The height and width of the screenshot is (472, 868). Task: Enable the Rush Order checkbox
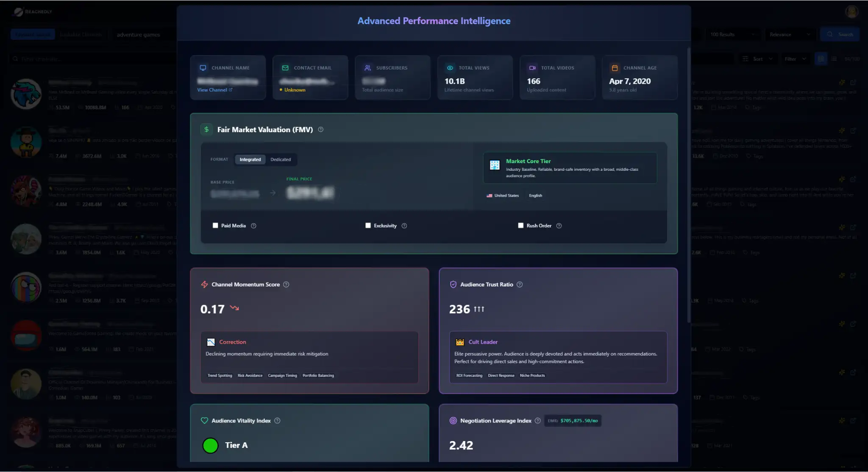520,226
